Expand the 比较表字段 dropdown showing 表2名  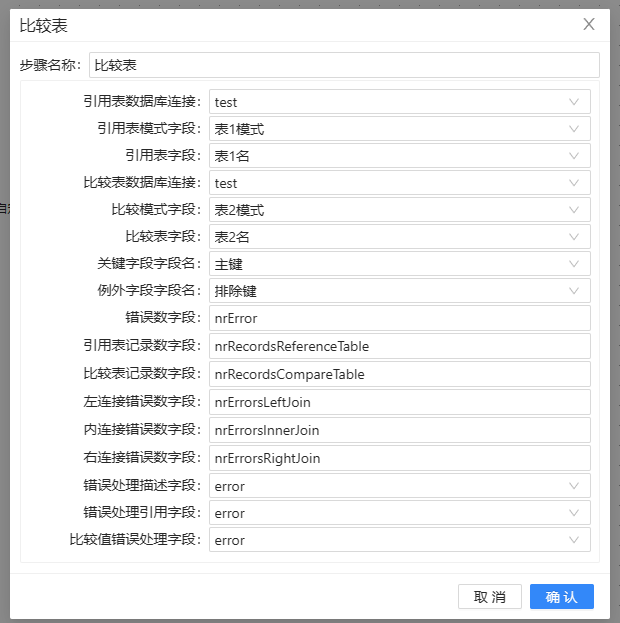coord(399,237)
